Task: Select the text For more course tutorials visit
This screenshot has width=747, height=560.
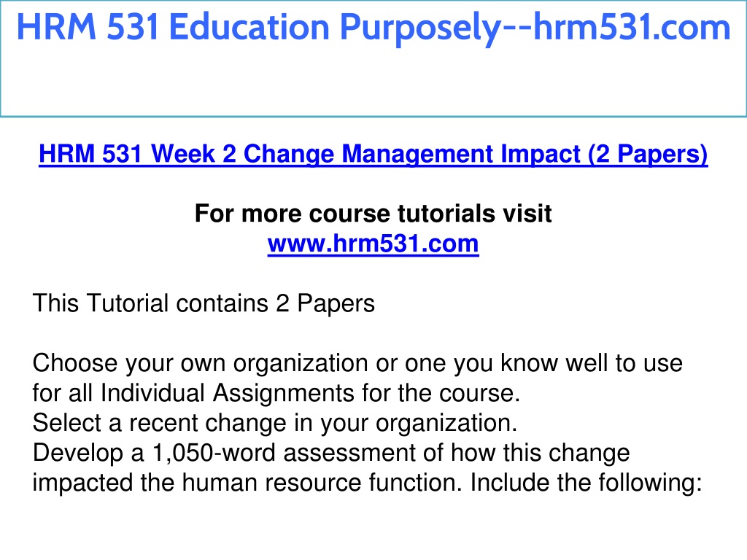Action: [x=373, y=214]
